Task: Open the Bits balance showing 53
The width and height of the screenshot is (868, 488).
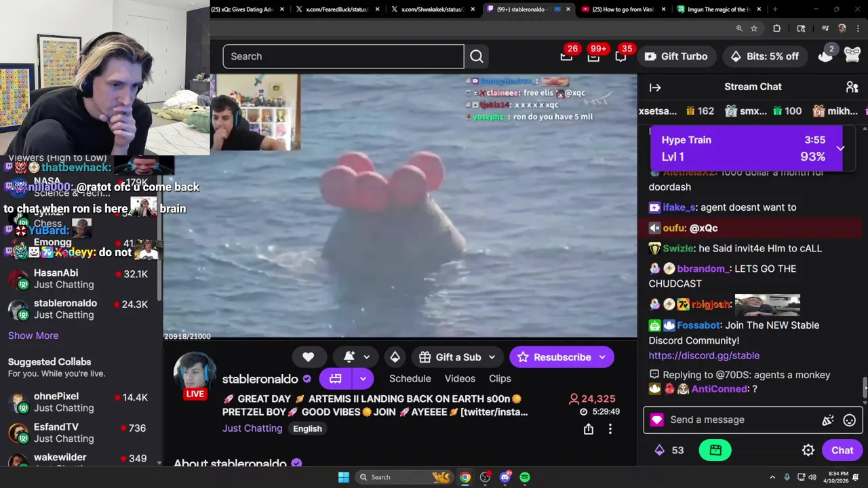Action: 668,451
